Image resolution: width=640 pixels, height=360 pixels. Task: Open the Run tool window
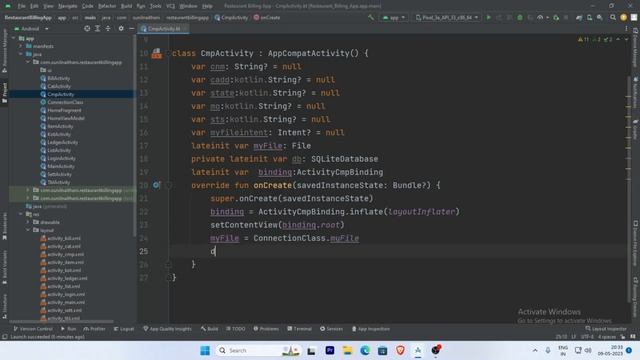click(68, 329)
